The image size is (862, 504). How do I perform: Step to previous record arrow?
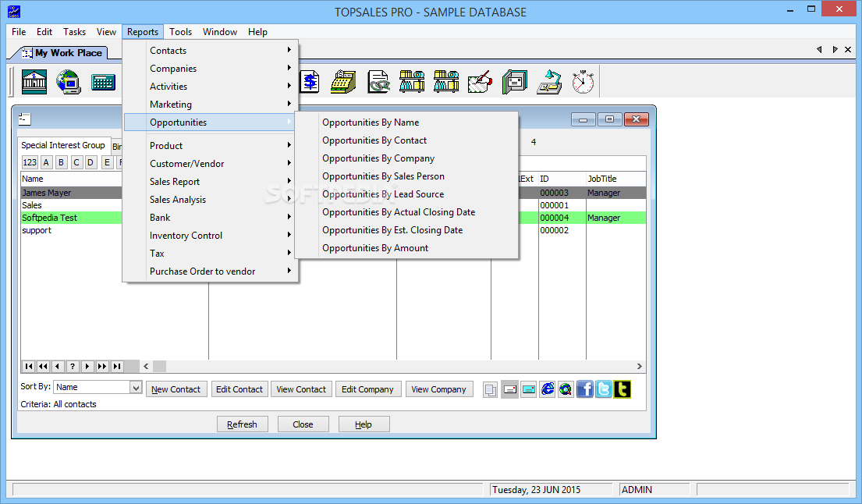pyautogui.click(x=58, y=366)
